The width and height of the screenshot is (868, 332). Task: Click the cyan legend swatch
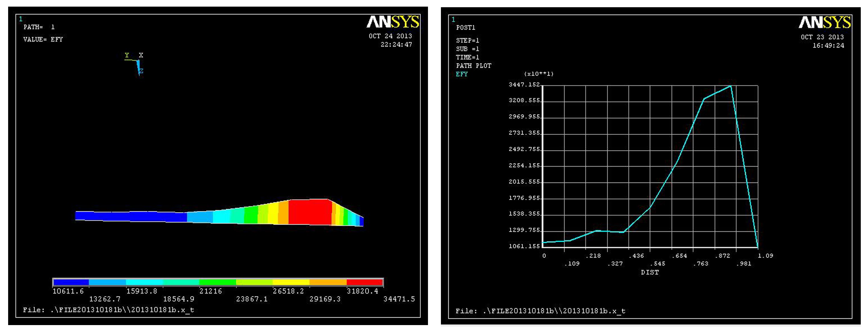145,282
